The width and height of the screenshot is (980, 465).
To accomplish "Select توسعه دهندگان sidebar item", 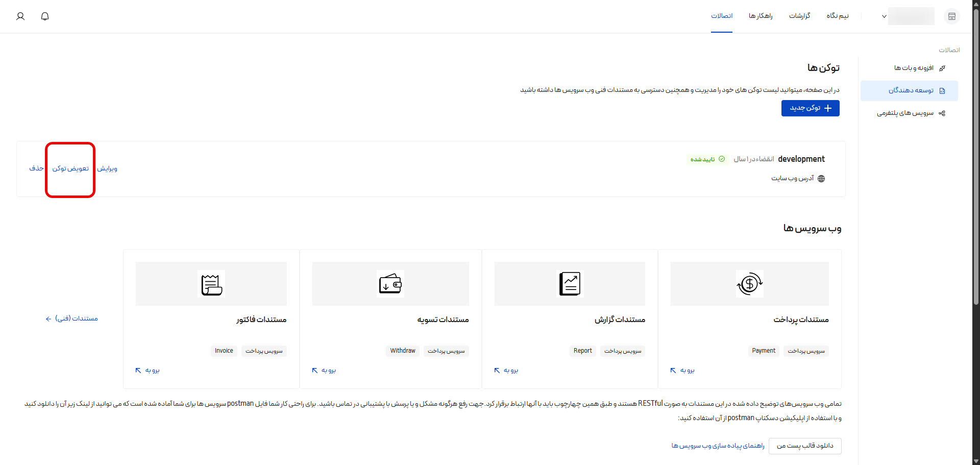I will click(909, 90).
